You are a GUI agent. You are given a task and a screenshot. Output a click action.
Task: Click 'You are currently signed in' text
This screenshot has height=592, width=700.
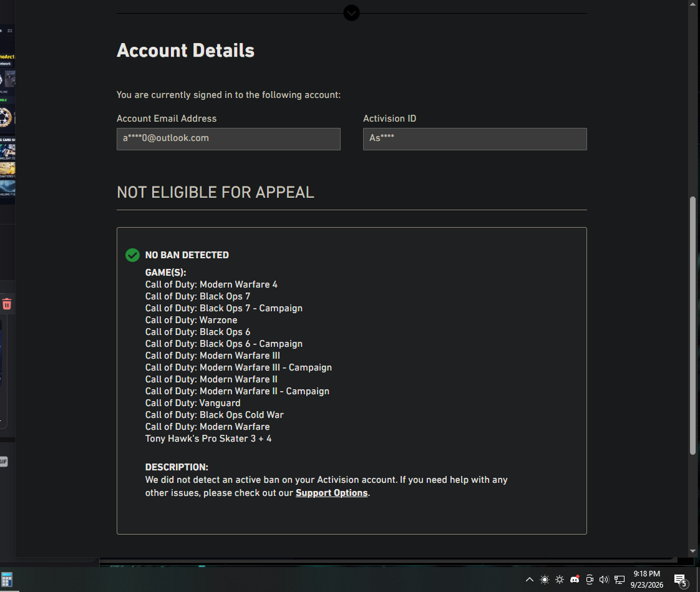(x=228, y=95)
